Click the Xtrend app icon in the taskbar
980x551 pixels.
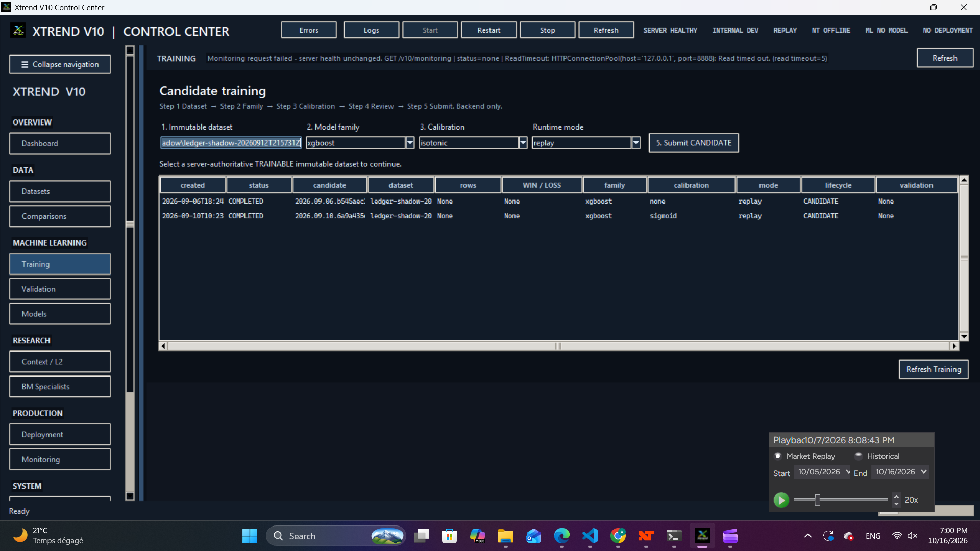point(702,536)
